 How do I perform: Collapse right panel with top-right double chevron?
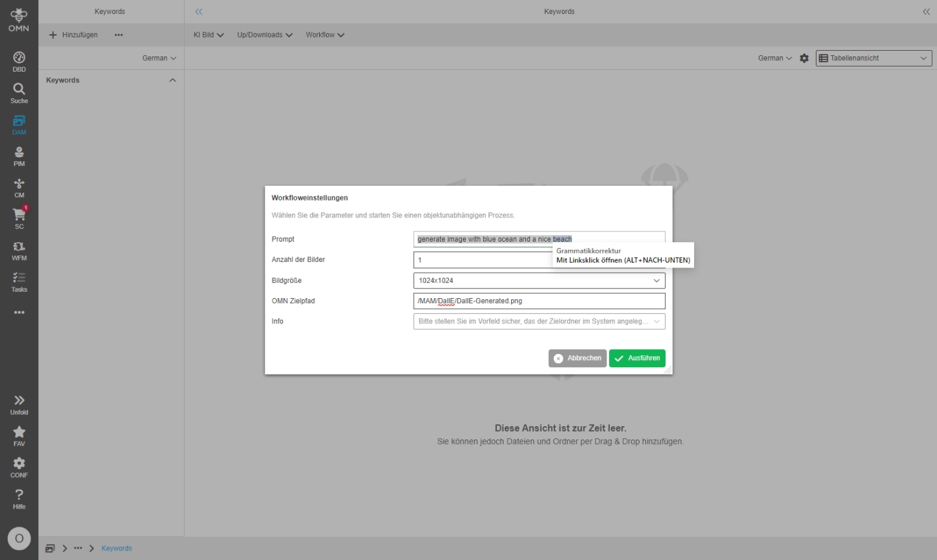click(926, 11)
